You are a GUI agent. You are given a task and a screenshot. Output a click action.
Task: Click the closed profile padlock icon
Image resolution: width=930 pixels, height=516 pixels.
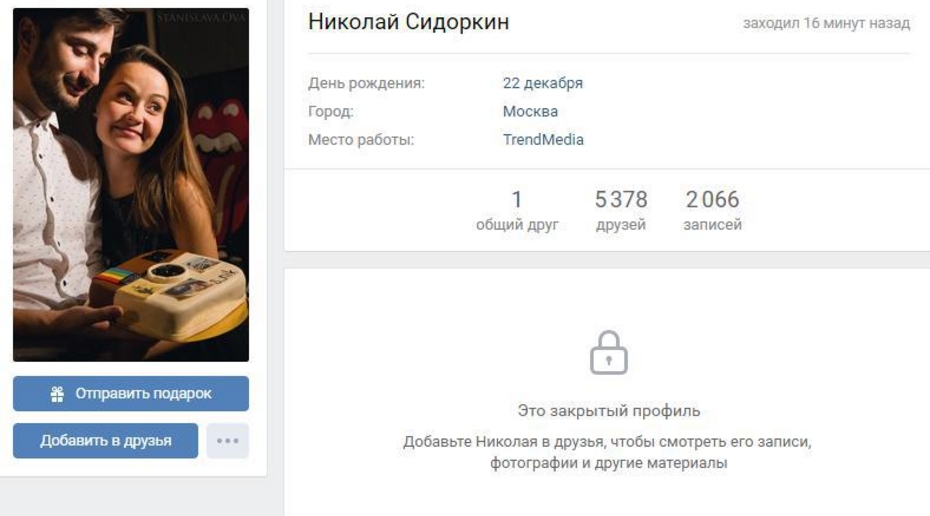point(609,352)
